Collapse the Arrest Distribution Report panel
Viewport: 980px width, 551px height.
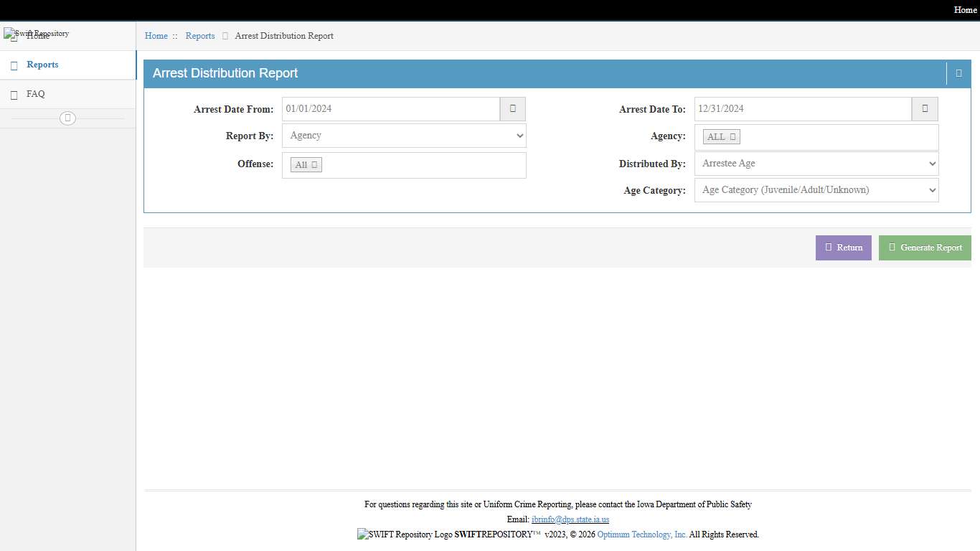pos(958,73)
